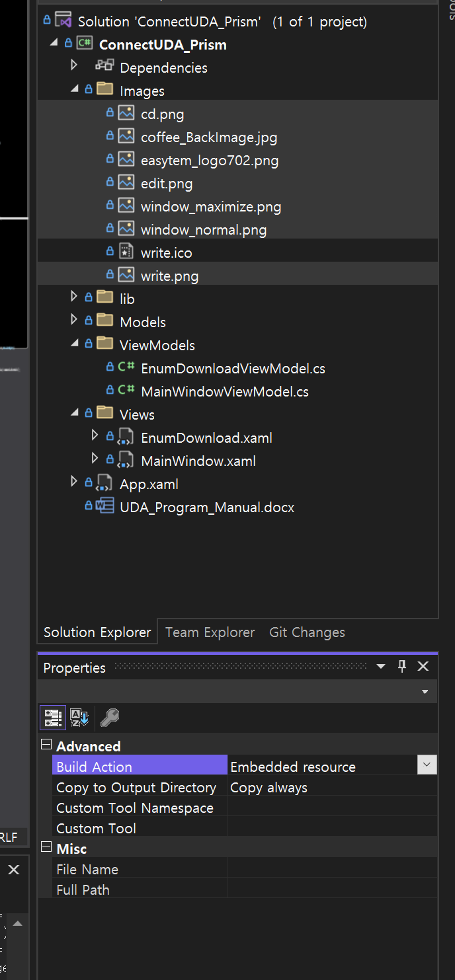Click the Dependencies node icon

(x=104, y=66)
